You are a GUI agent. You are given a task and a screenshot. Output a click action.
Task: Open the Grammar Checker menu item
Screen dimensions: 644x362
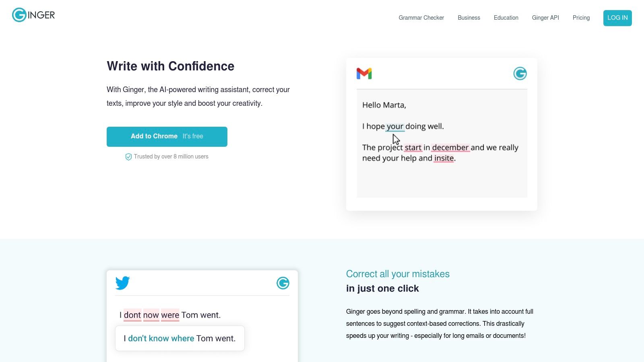click(421, 18)
